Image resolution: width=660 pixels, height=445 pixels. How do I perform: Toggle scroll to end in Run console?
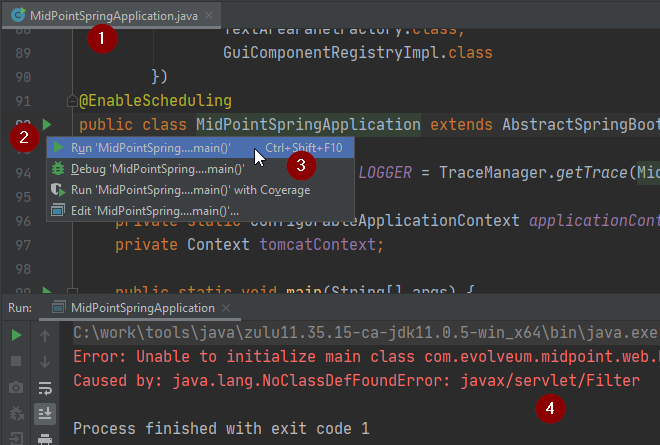(45, 413)
